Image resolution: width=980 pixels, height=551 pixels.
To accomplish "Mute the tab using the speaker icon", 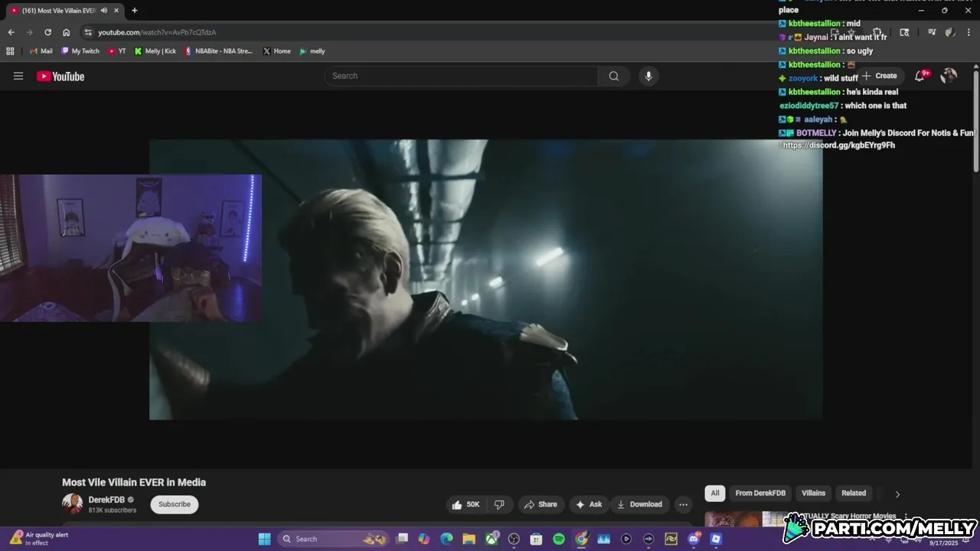I will [104, 11].
